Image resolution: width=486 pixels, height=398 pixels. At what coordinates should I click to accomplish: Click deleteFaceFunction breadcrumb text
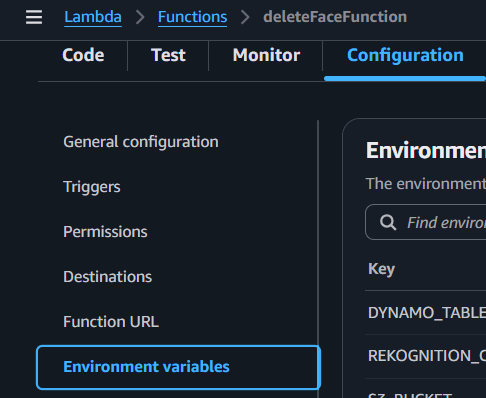pos(335,17)
